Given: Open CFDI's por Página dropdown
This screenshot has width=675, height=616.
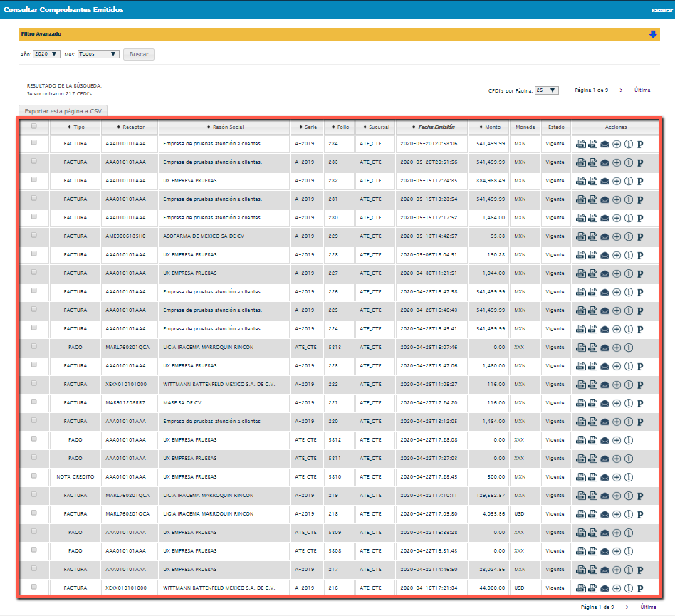Looking at the screenshot, I should tap(547, 90).
